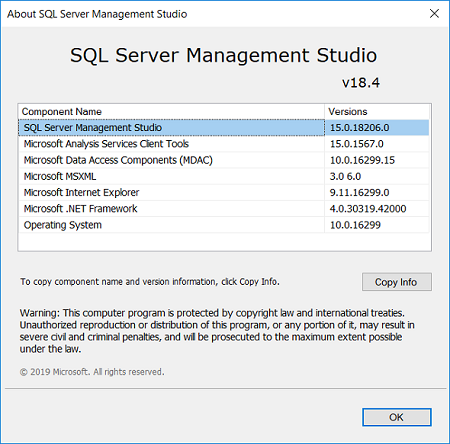Close the About SQL Server Management Studio dialog

[x=434, y=14]
